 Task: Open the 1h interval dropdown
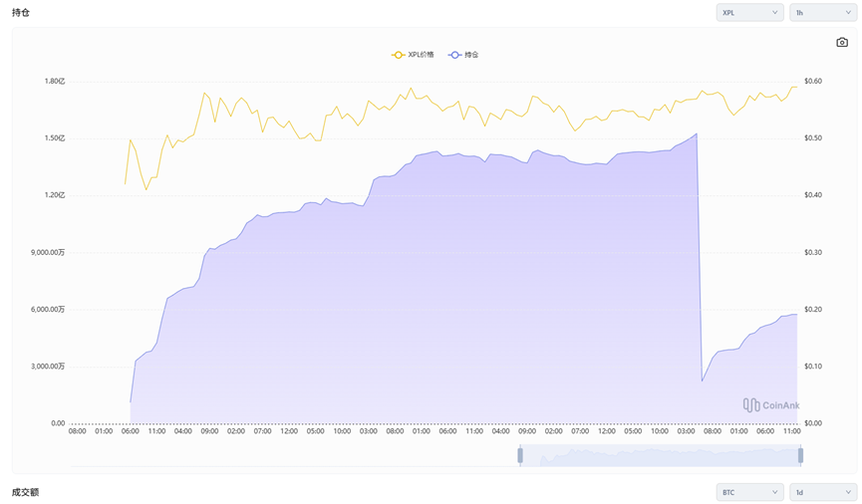pos(822,13)
